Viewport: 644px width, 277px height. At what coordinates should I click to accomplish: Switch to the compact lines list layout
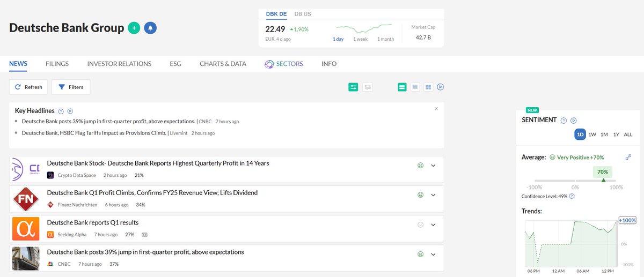tap(415, 87)
